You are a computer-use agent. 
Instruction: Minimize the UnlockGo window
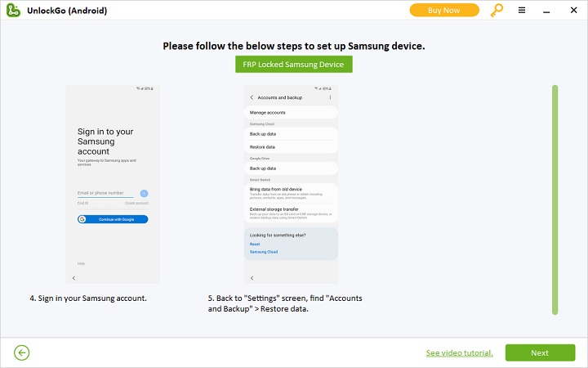(546, 11)
